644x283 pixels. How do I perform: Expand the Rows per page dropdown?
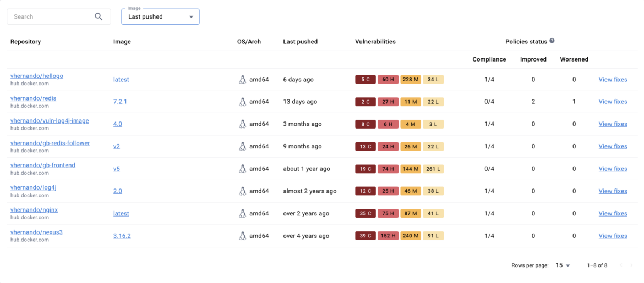click(563, 265)
